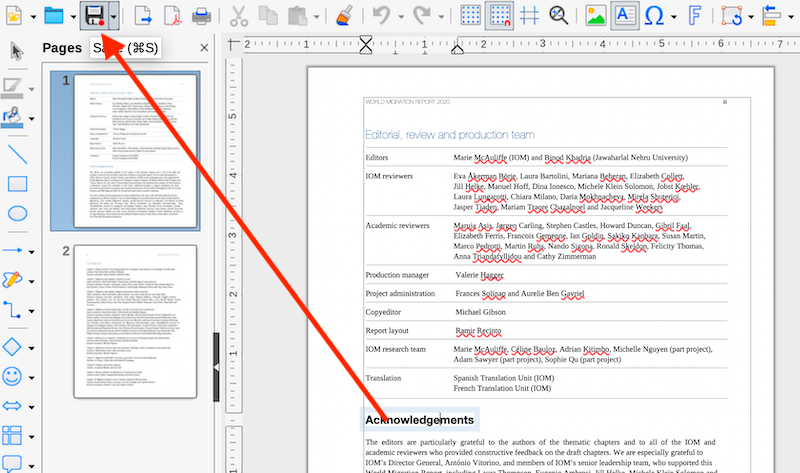The height and width of the screenshot is (473, 800).
Task: Select the Basic Shapes diamond tool
Action: pos(12,347)
